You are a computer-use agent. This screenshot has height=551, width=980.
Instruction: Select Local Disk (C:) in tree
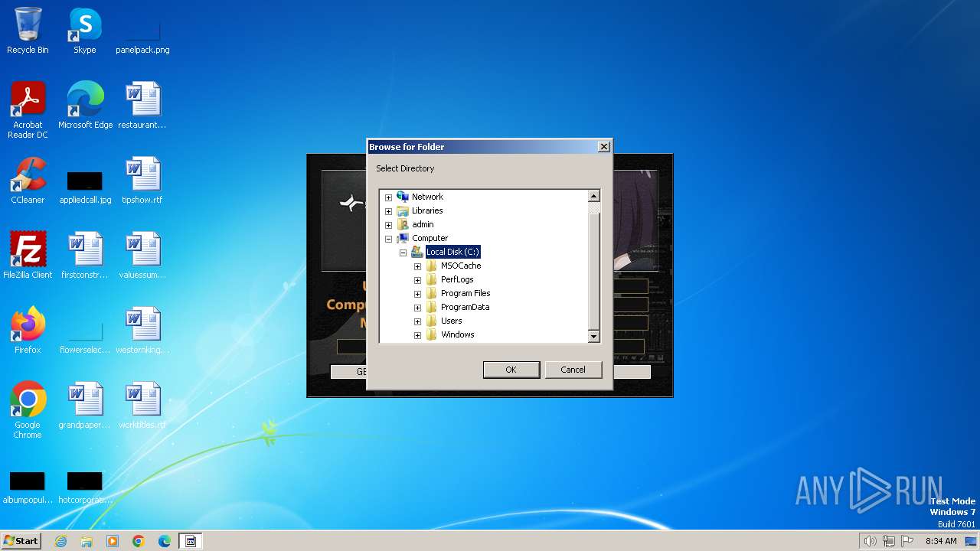coord(452,252)
